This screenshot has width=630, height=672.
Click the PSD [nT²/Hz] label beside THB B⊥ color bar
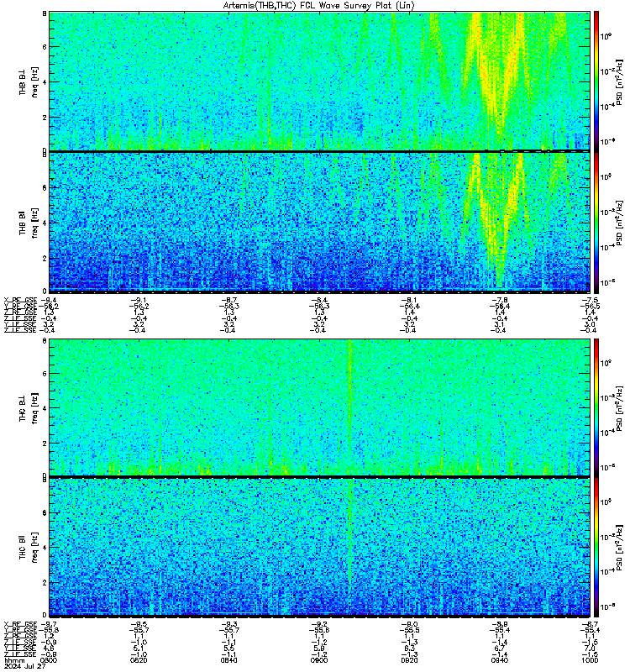click(620, 81)
